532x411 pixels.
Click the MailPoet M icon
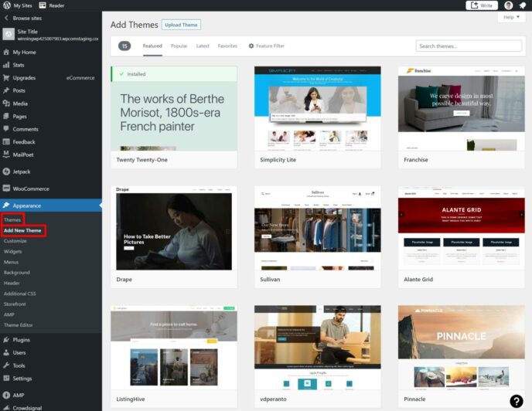coord(6,155)
